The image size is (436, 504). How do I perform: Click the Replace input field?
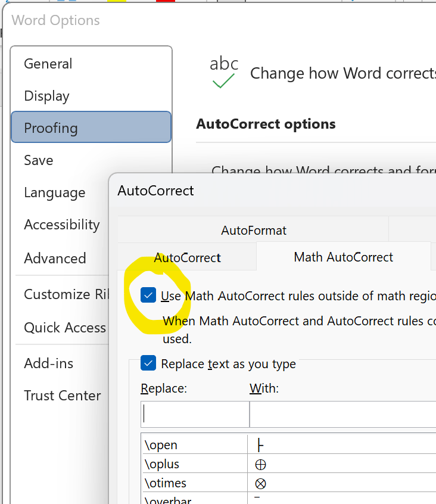click(195, 414)
